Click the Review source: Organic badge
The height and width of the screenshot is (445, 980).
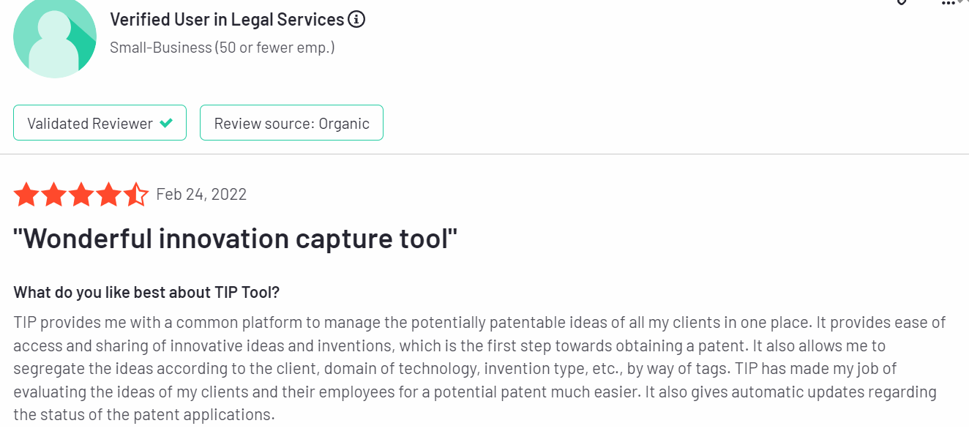[x=291, y=123]
